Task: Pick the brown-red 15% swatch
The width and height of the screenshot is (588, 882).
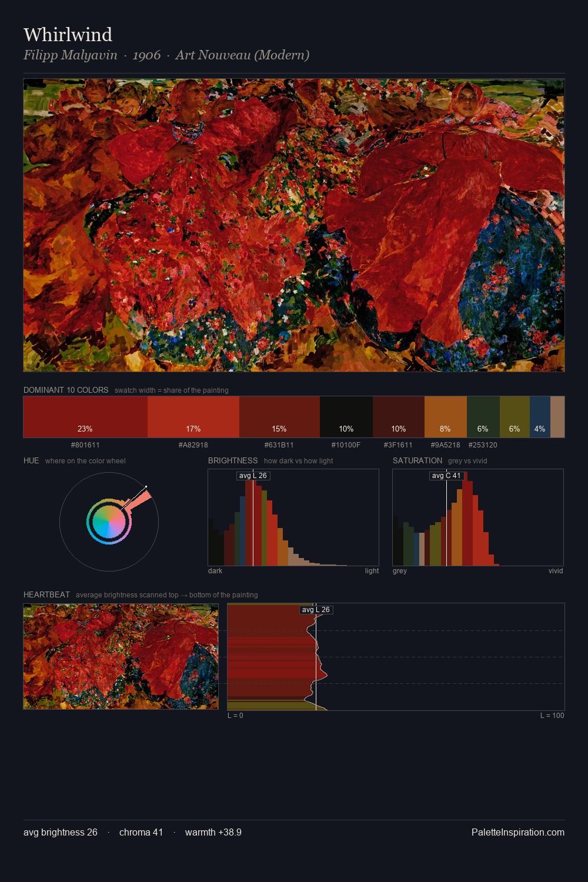Action: pos(279,417)
